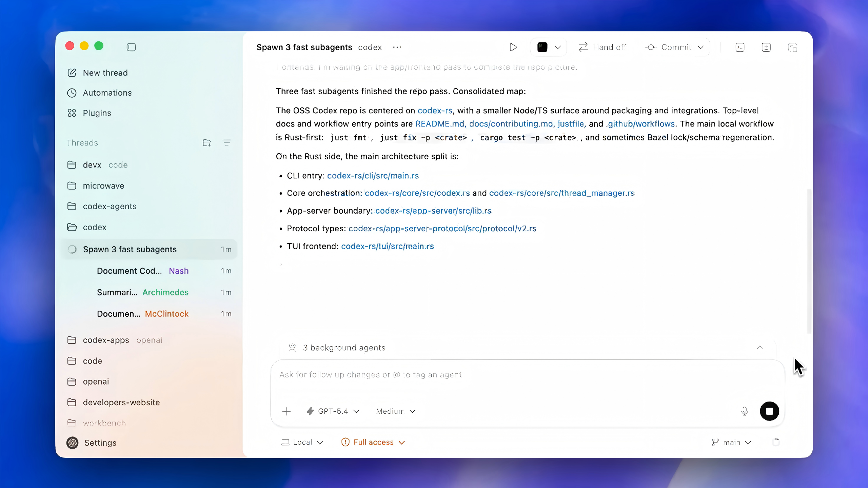The height and width of the screenshot is (488, 868).
Task: Collapse the 3 background agents panel
Action: tap(760, 347)
